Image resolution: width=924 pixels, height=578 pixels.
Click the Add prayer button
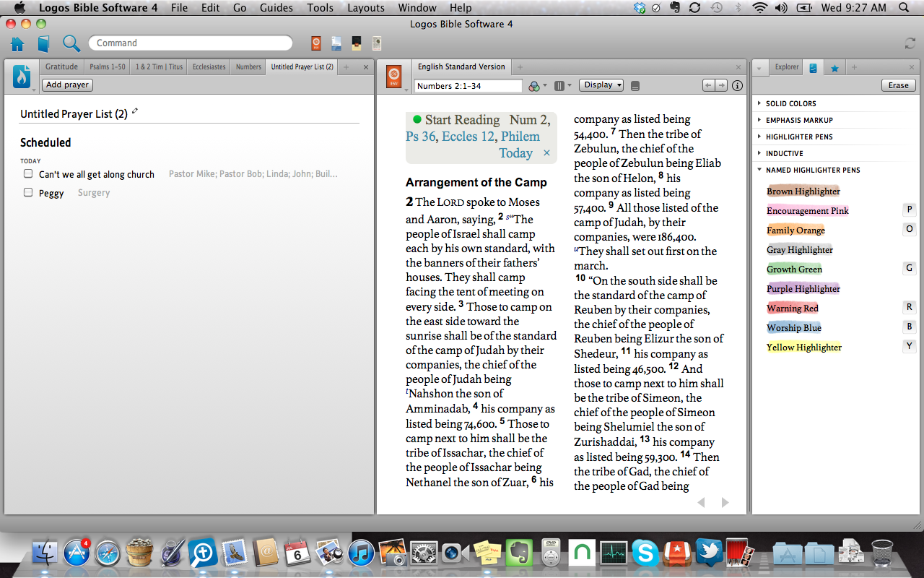(x=67, y=85)
